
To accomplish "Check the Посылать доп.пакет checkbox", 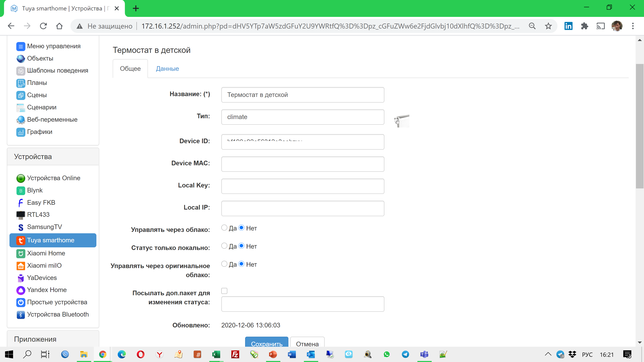I will 224,291.
